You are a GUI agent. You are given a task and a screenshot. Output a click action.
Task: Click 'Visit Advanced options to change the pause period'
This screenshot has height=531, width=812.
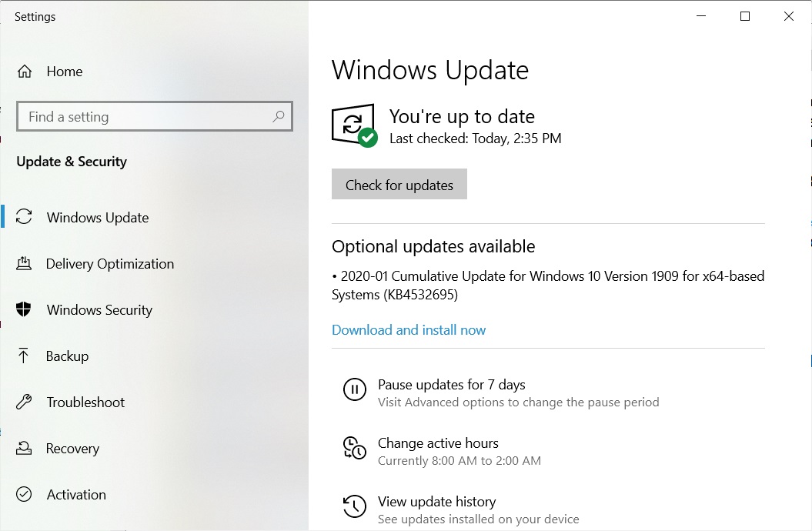coord(519,402)
